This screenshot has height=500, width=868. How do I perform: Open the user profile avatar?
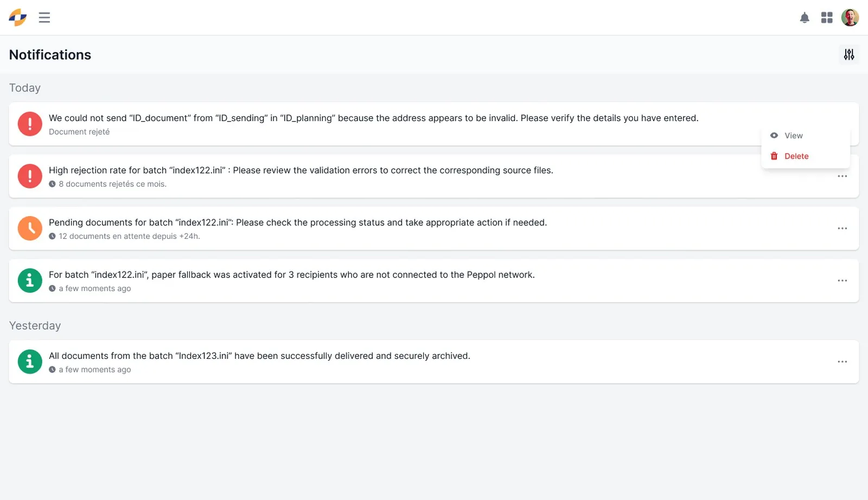click(850, 17)
